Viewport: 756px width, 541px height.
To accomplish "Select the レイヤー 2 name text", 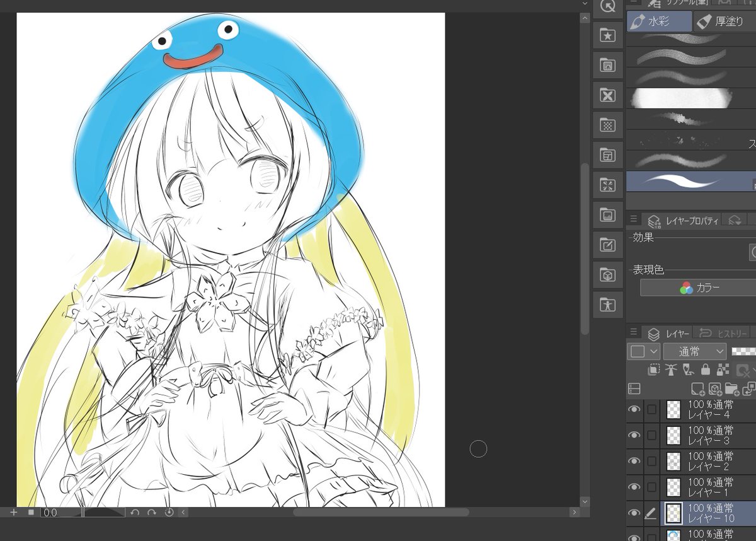I will click(x=709, y=466).
